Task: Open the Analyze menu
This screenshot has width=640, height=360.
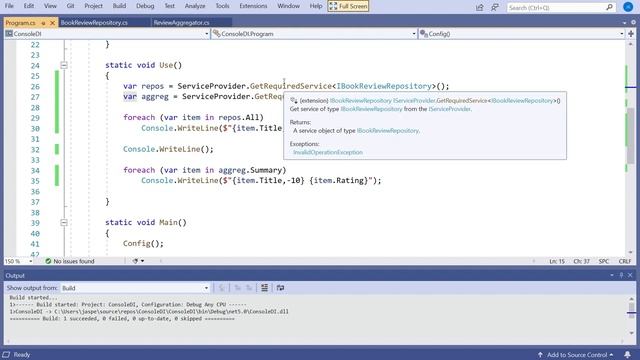Action: (195, 6)
